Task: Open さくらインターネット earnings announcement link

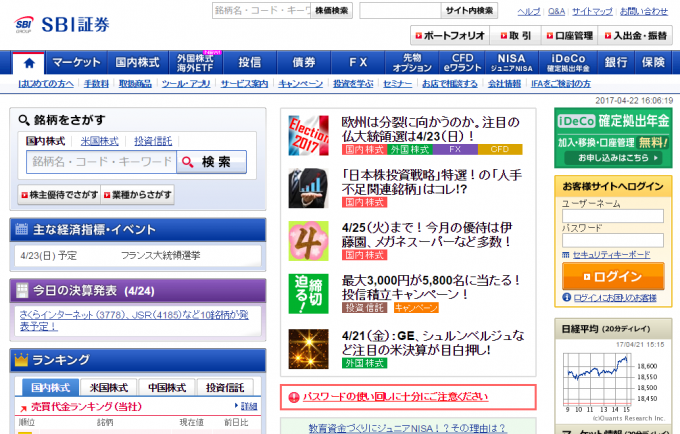Action: point(134,320)
